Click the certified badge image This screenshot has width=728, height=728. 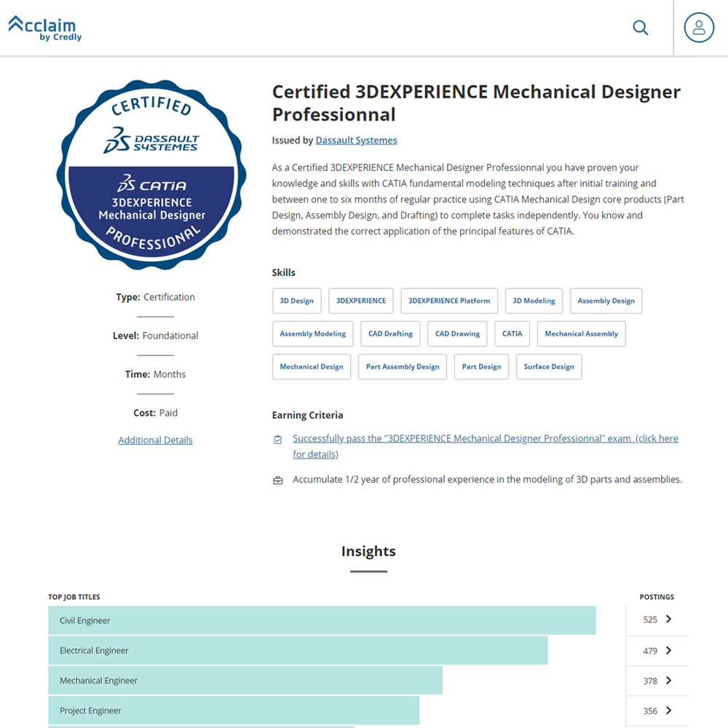pos(151,175)
